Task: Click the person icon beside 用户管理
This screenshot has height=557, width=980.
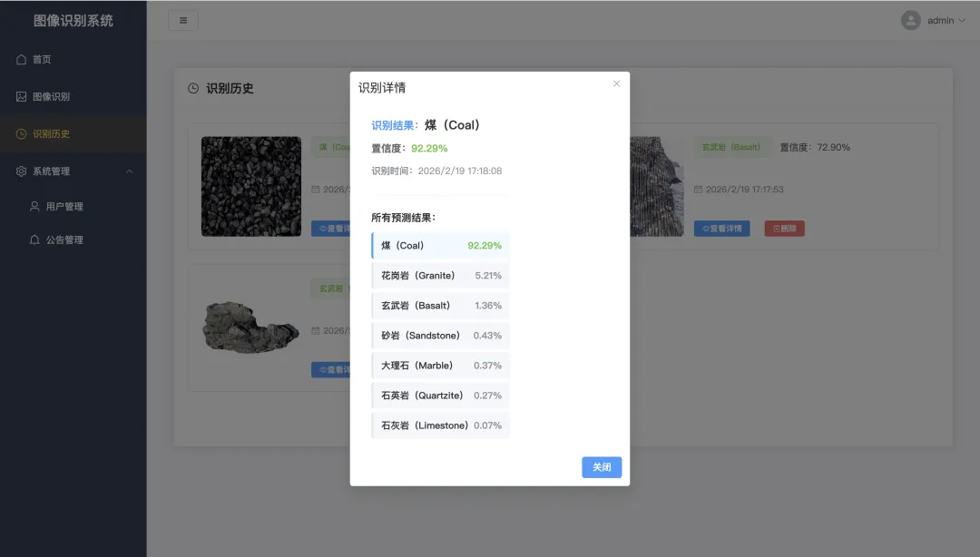Action: click(34, 206)
